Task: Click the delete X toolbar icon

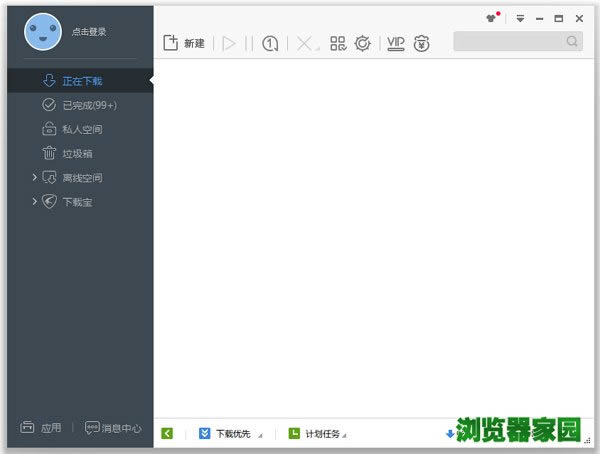Action: click(305, 44)
